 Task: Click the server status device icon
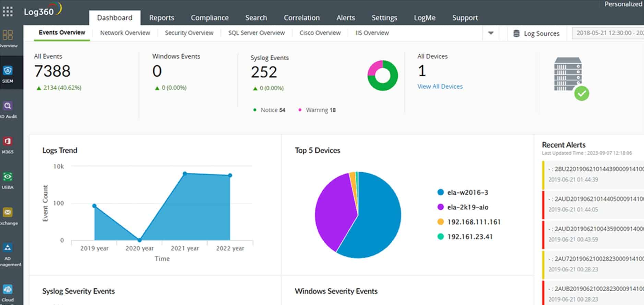(571, 78)
